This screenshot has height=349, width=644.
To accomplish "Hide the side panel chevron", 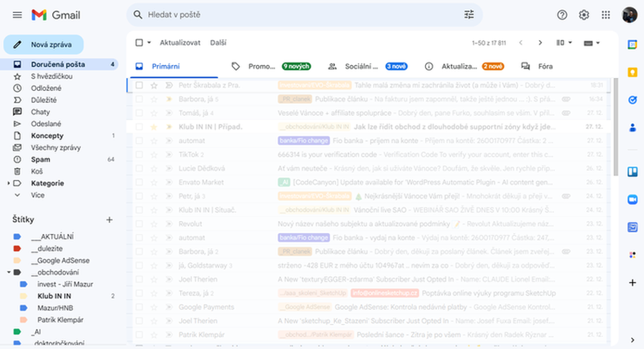I will (632, 340).
